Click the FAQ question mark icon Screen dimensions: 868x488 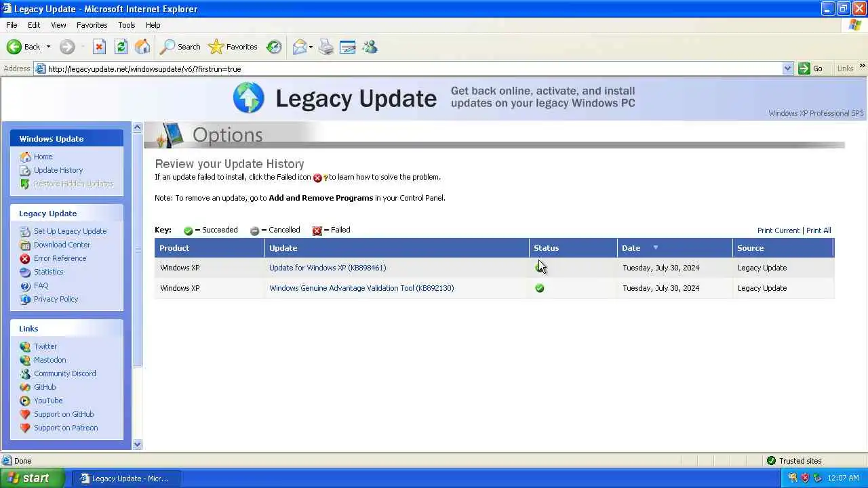pyautogui.click(x=25, y=285)
